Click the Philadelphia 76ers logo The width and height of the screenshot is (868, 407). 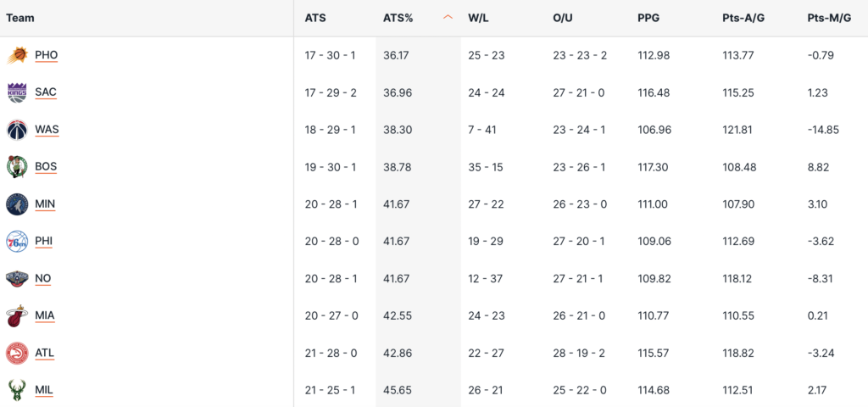pos(17,242)
